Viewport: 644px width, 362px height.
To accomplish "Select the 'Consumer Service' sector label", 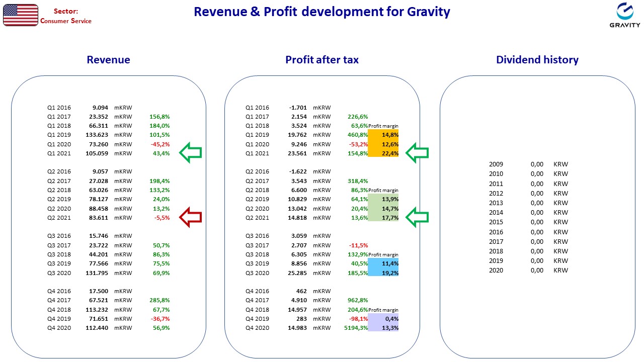I will point(66,21).
